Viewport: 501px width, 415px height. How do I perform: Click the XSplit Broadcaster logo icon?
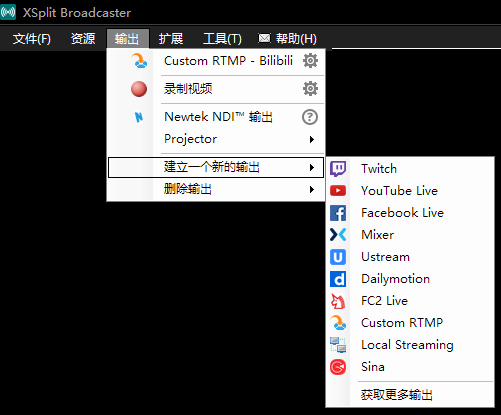tap(8, 12)
